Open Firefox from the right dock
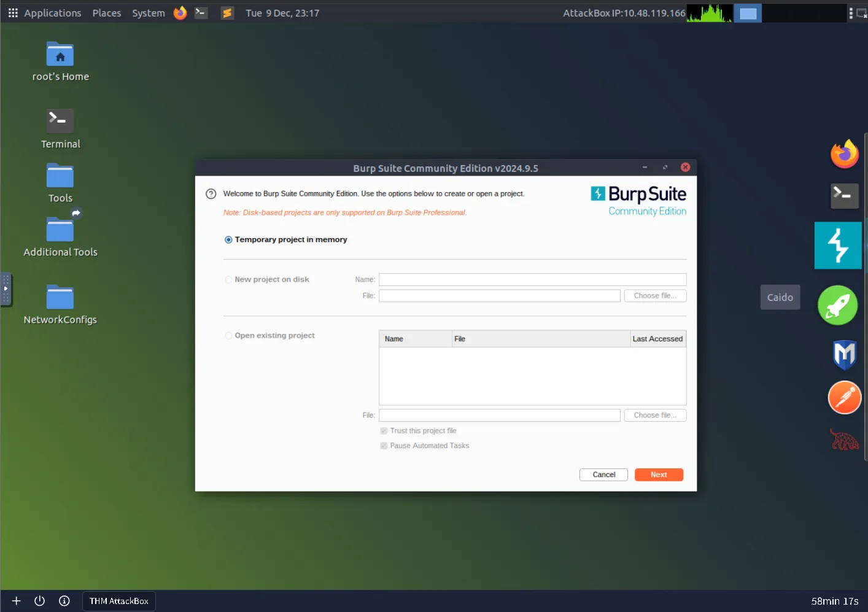 pos(844,154)
